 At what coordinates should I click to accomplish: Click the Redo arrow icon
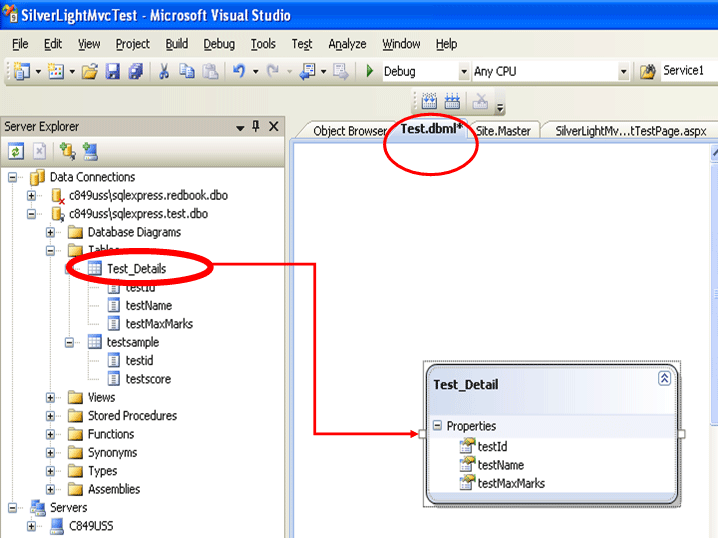pyautogui.click(x=273, y=71)
